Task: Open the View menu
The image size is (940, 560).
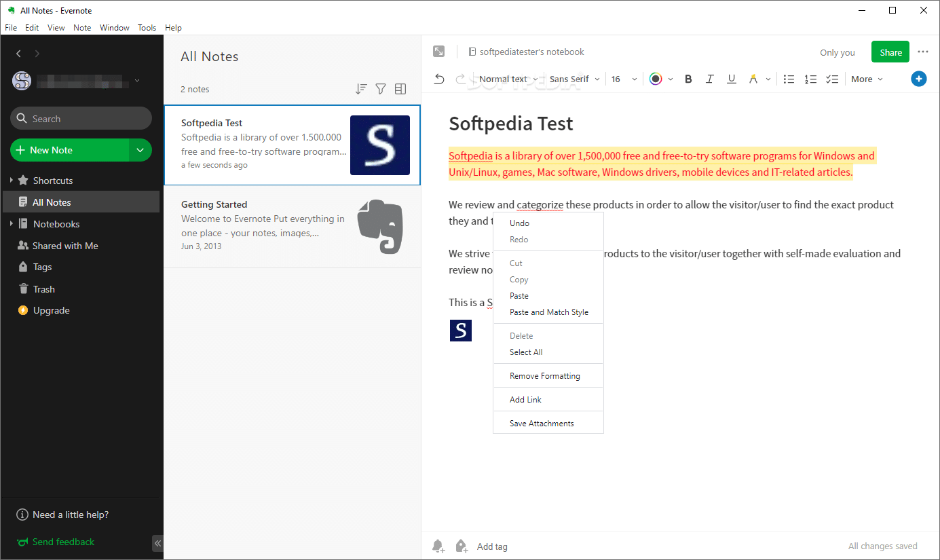Action: tap(56, 28)
